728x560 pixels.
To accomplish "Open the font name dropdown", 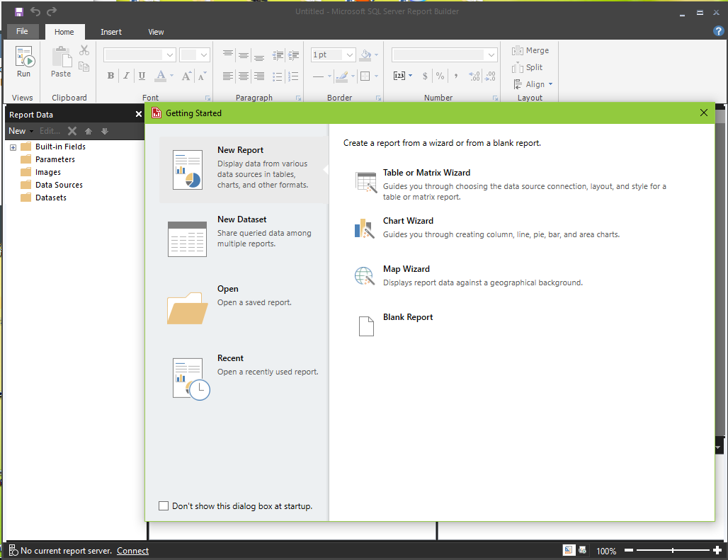I will pos(170,55).
